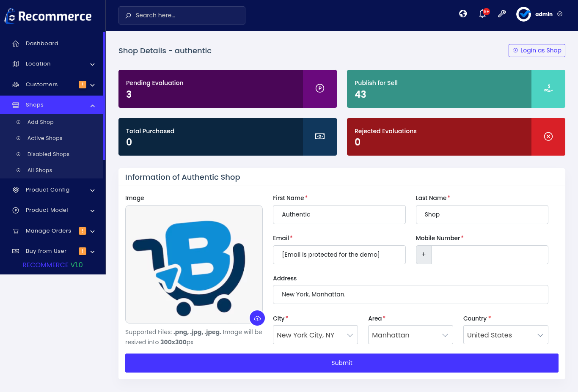This screenshot has width=578, height=392.
Task: Click the Manage Orders cart icon
Action: tap(16, 231)
